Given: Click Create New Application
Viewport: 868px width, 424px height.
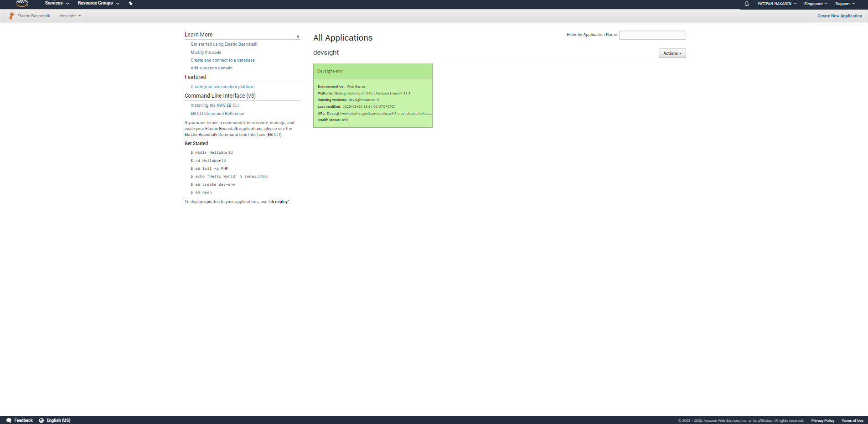Looking at the screenshot, I should (839, 16).
